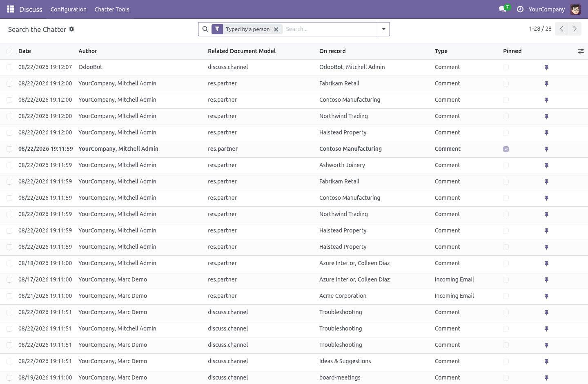
Task: Open the activities clock icon
Action: (520, 9)
